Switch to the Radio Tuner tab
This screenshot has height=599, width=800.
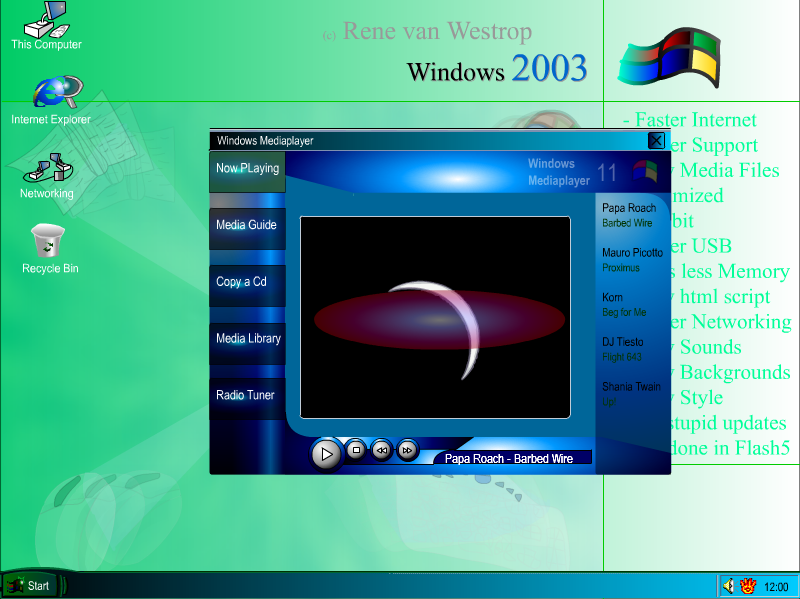tap(247, 399)
